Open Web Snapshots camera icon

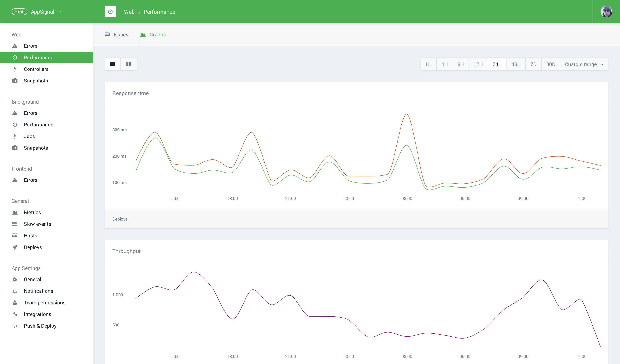click(15, 81)
